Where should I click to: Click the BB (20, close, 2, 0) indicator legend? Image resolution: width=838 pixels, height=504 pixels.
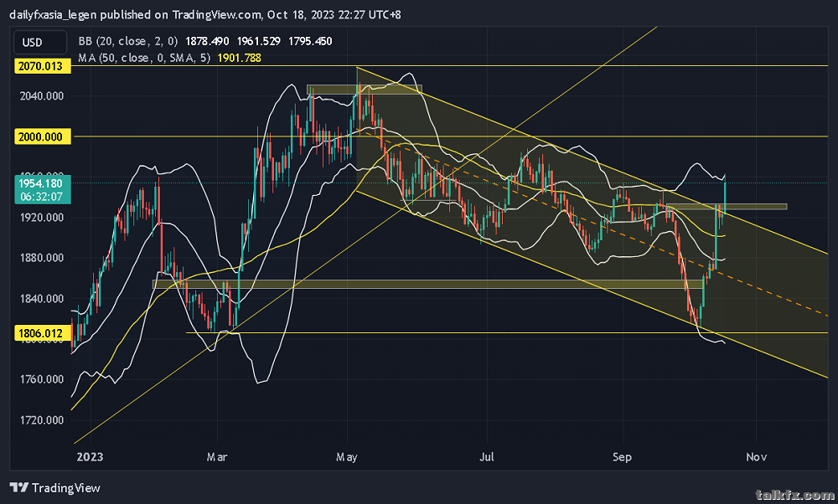(127, 41)
